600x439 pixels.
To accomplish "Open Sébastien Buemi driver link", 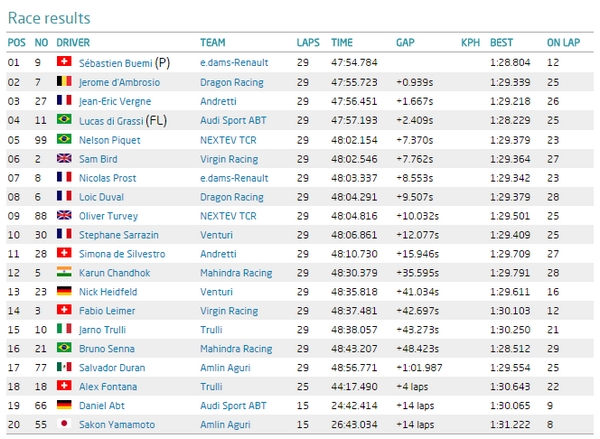I will (116, 63).
